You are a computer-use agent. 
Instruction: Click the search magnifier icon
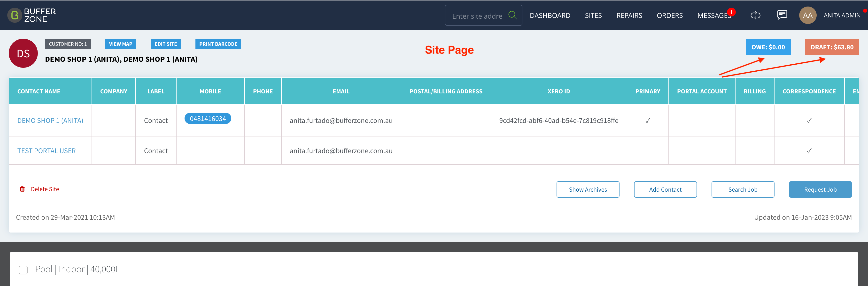pos(512,15)
